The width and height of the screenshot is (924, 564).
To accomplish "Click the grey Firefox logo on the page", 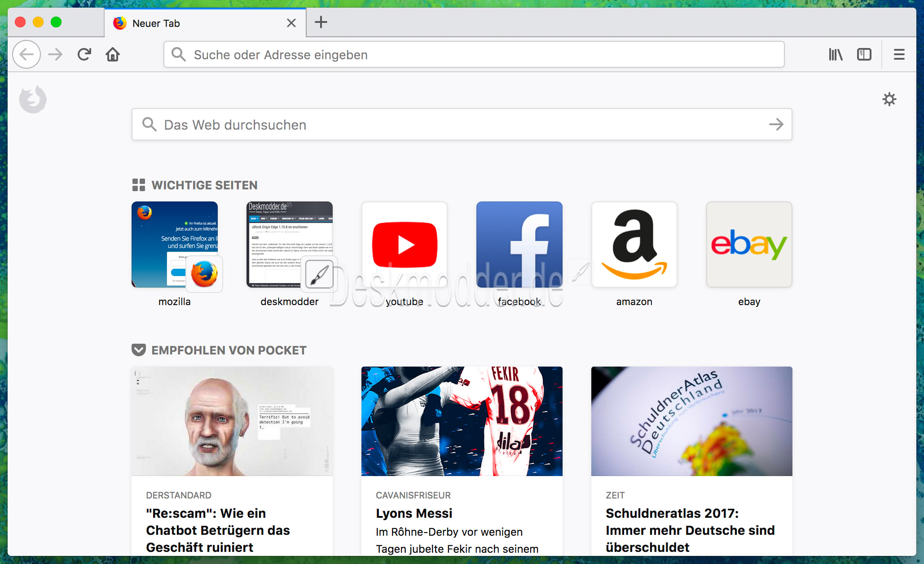I will click(x=33, y=99).
